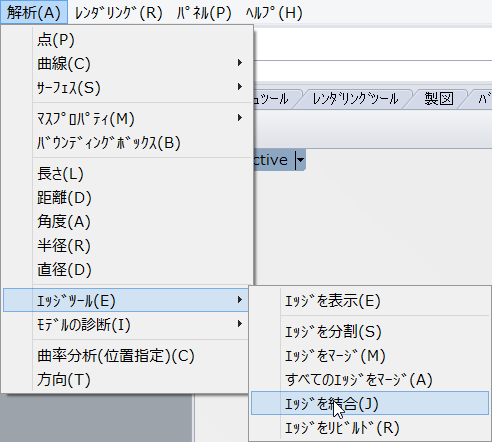
Task: Expand the 曲線(C) submenu arrow
Action: pos(240,63)
